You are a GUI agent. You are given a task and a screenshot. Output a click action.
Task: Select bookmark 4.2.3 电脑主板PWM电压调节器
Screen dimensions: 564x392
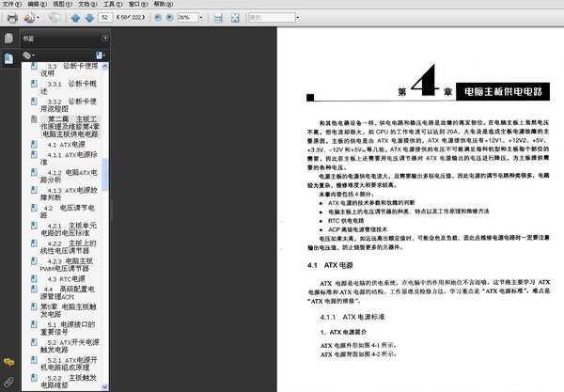click(67, 264)
